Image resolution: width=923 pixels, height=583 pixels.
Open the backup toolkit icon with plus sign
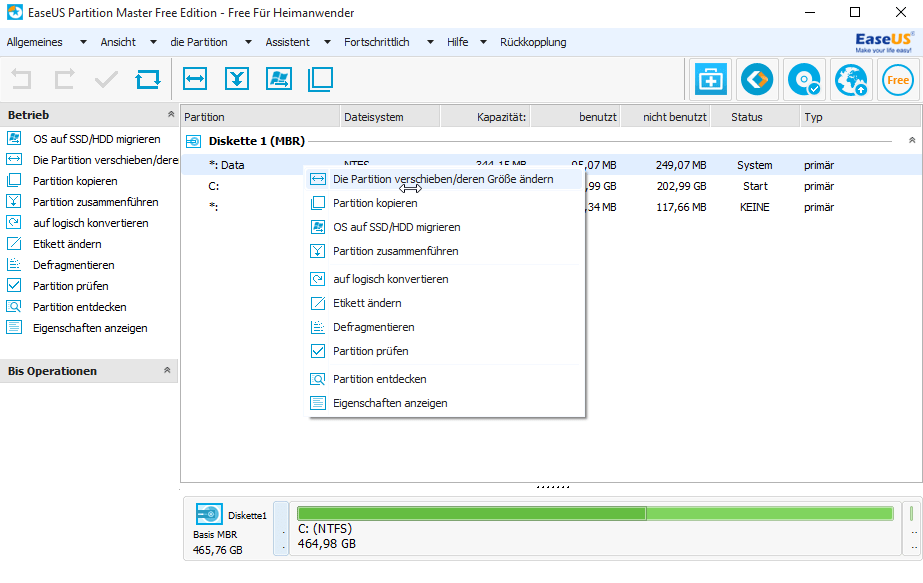coord(710,80)
